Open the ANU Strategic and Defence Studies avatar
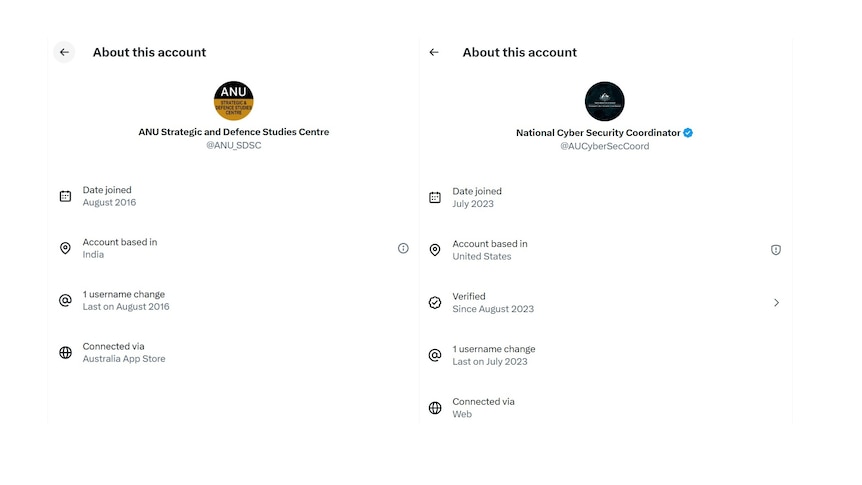 point(234,101)
